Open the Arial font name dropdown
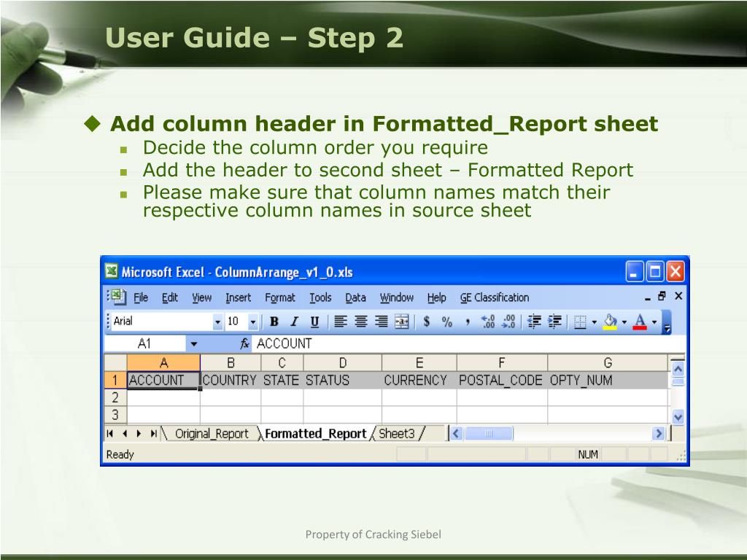 217,322
